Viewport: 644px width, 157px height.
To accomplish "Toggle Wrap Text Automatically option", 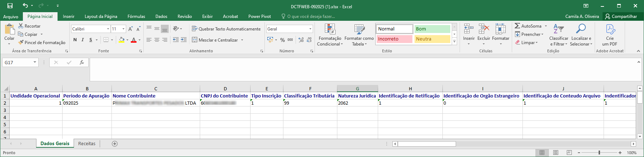I will point(226,29).
